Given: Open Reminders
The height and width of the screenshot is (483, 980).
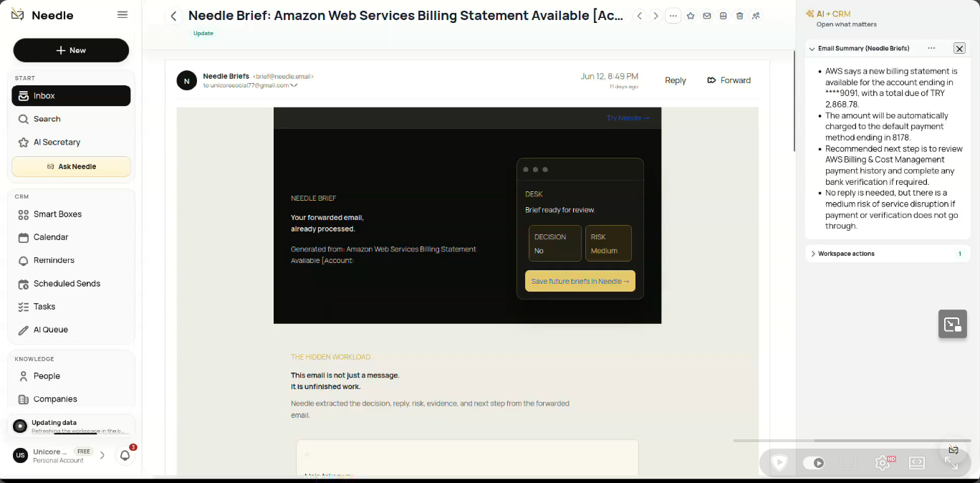Looking at the screenshot, I should [x=71, y=260].
